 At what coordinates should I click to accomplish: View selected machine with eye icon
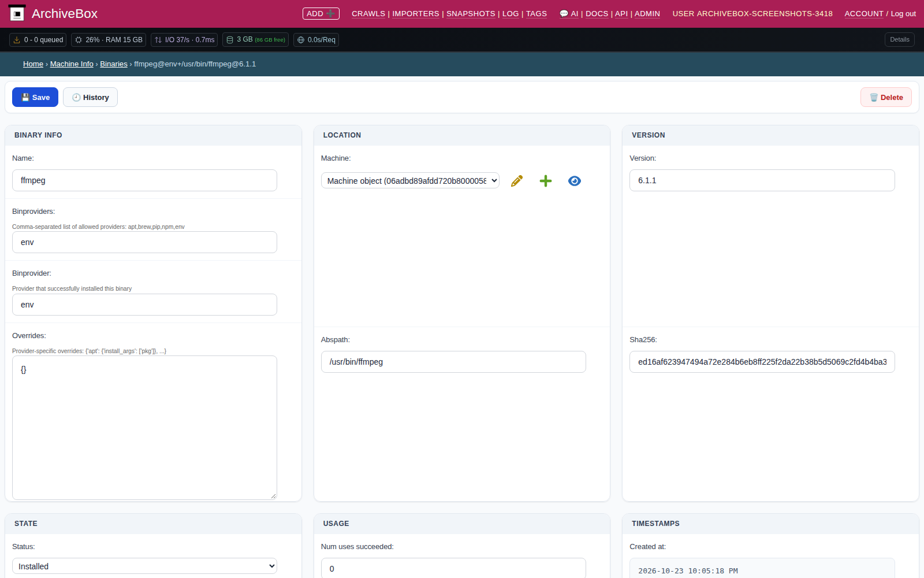pos(575,181)
